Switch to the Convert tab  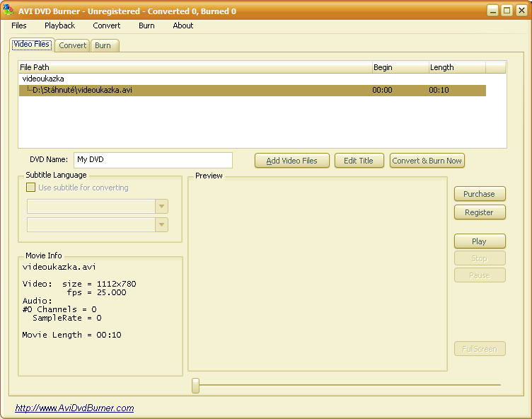pyautogui.click(x=73, y=45)
